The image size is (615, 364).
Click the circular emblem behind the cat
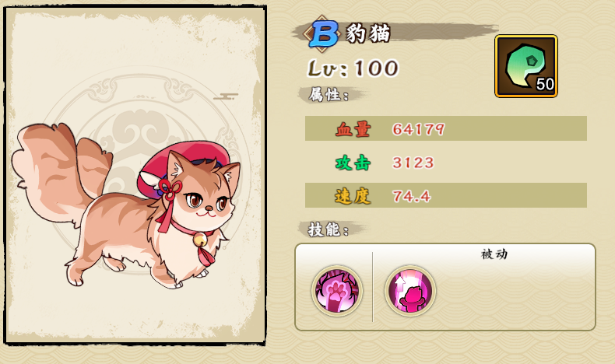[x=145, y=165]
